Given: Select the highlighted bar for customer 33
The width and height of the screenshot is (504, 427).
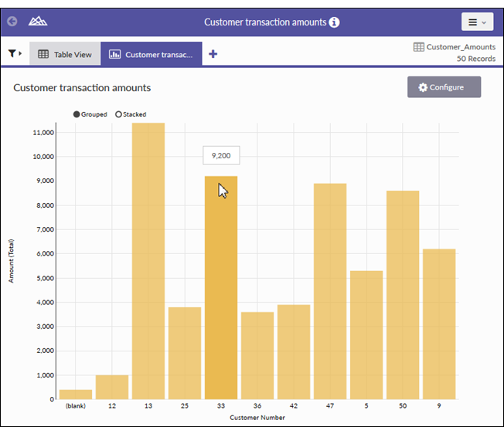Looking at the screenshot, I should click(220, 287).
